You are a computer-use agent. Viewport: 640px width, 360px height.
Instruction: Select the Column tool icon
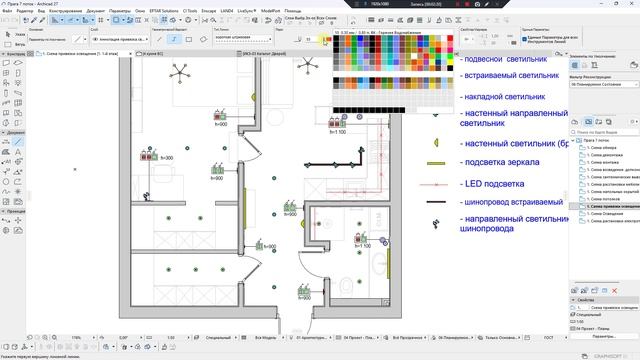click(x=6, y=93)
